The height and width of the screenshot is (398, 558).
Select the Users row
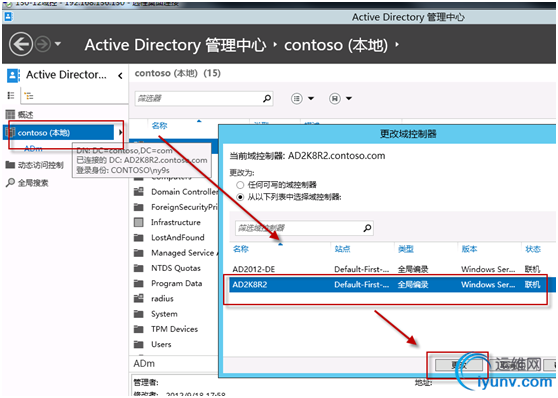tap(176, 345)
